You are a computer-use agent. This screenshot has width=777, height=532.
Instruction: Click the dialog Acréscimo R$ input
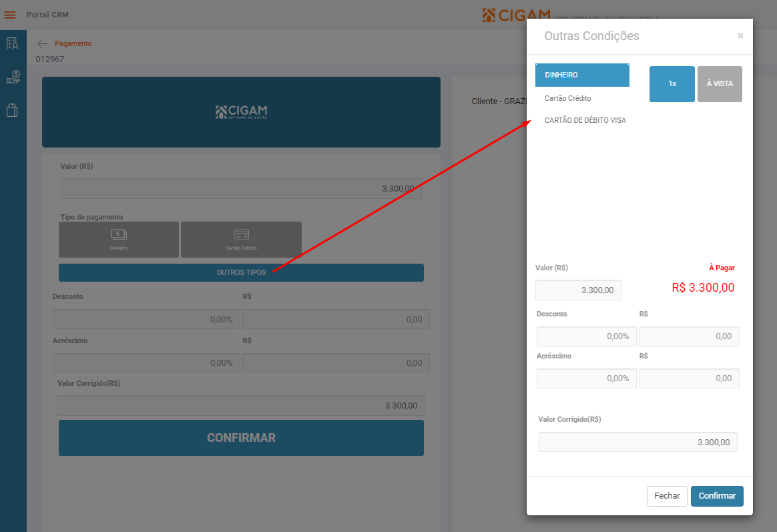click(690, 378)
